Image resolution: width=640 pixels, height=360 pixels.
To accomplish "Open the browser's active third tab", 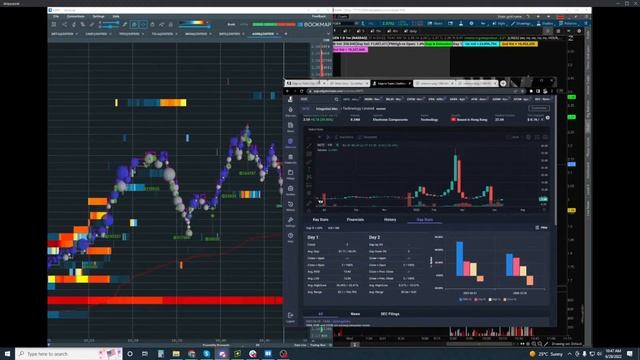I will (391, 83).
